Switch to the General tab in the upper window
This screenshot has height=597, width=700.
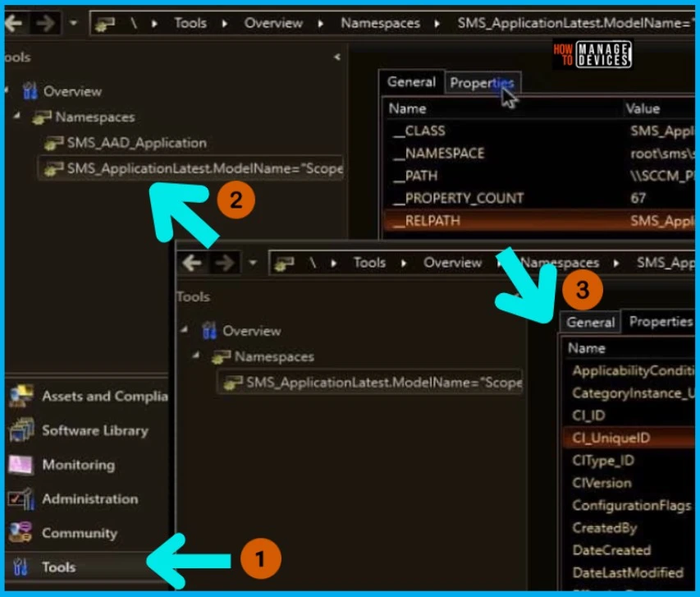click(411, 82)
